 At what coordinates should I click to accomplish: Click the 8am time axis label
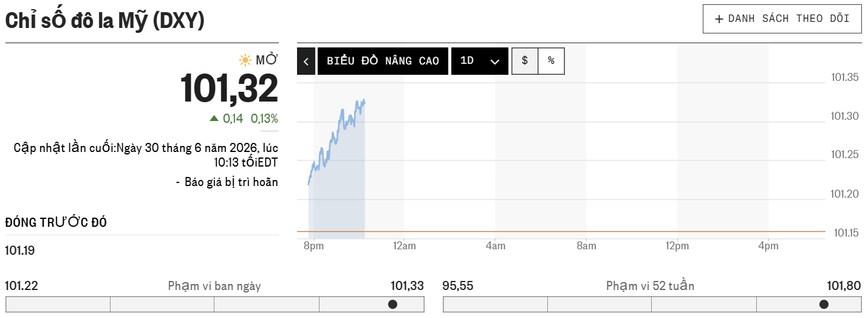click(586, 246)
